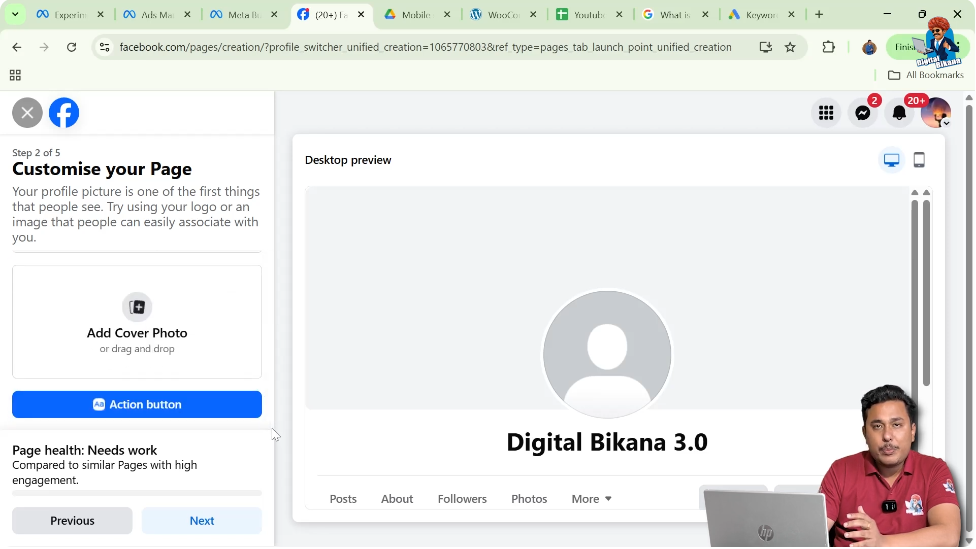The height and width of the screenshot is (549, 976).
Task: Open the About tab in preview
Action: click(x=397, y=499)
